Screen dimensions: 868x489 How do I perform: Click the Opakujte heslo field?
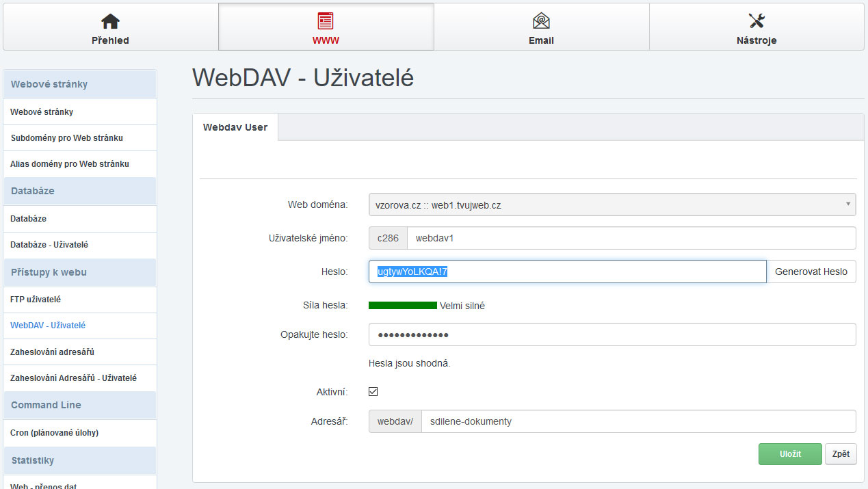click(611, 335)
